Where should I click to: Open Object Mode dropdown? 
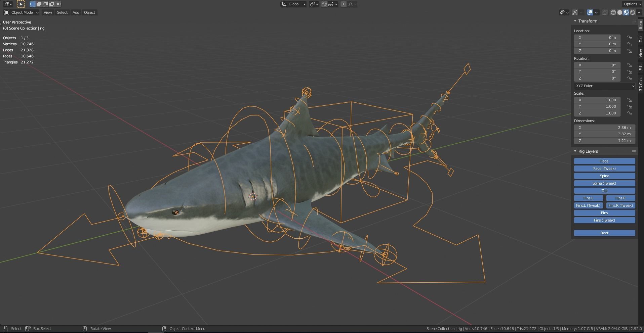[22, 12]
